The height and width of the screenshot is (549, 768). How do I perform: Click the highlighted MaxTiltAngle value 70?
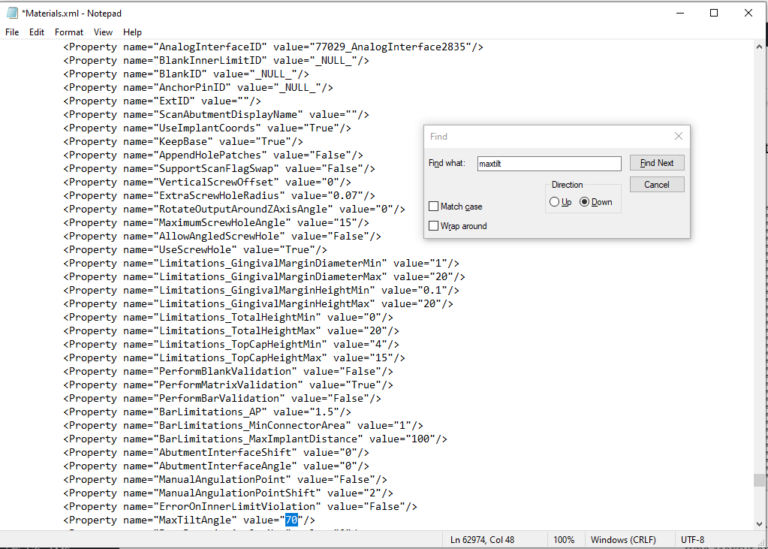click(x=291, y=520)
